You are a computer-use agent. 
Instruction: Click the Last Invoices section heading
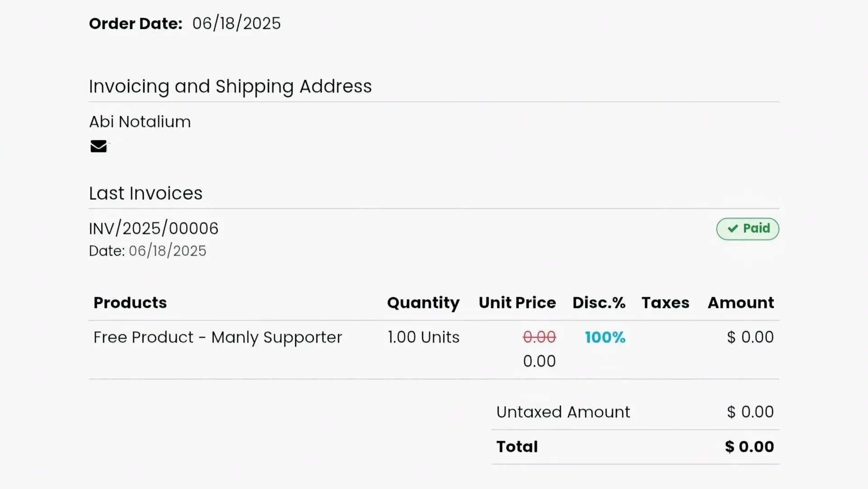point(146,193)
